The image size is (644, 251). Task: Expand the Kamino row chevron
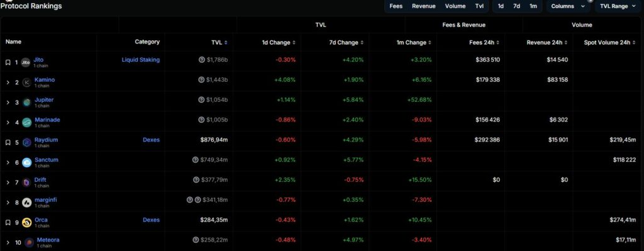point(8,82)
